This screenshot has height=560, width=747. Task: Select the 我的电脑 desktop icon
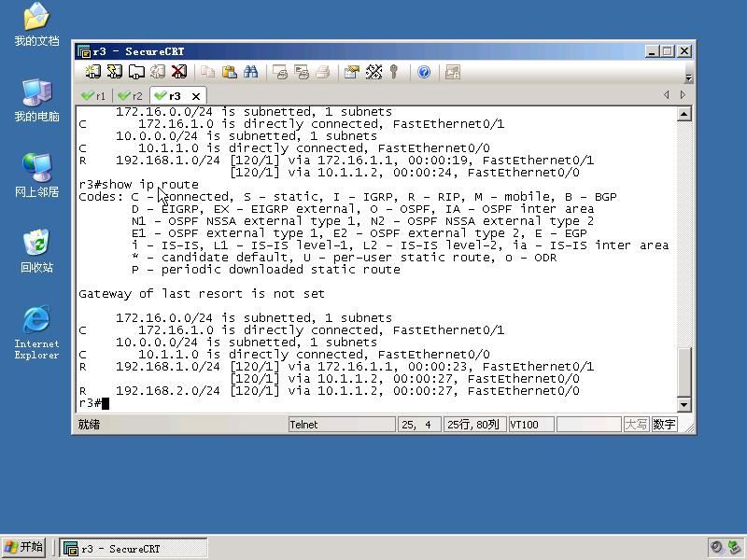[36, 101]
